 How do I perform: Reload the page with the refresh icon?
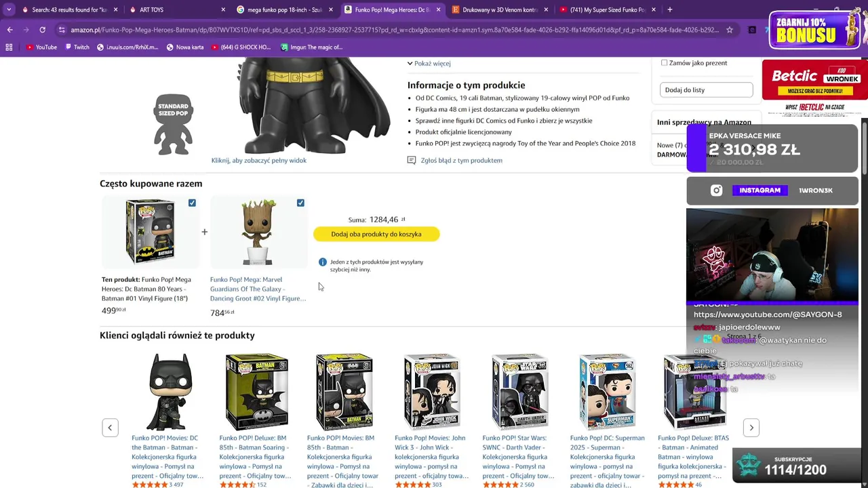[42, 30]
